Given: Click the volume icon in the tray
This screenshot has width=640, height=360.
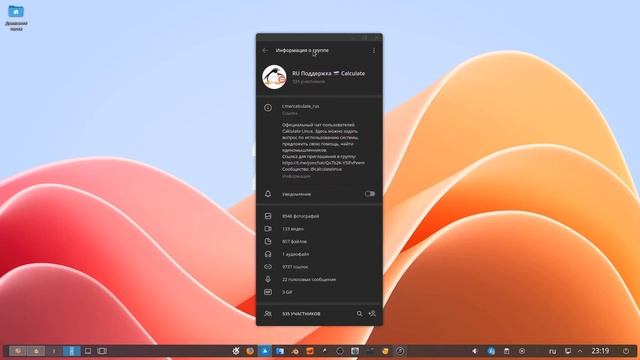Looking at the screenshot, I should pos(475,351).
